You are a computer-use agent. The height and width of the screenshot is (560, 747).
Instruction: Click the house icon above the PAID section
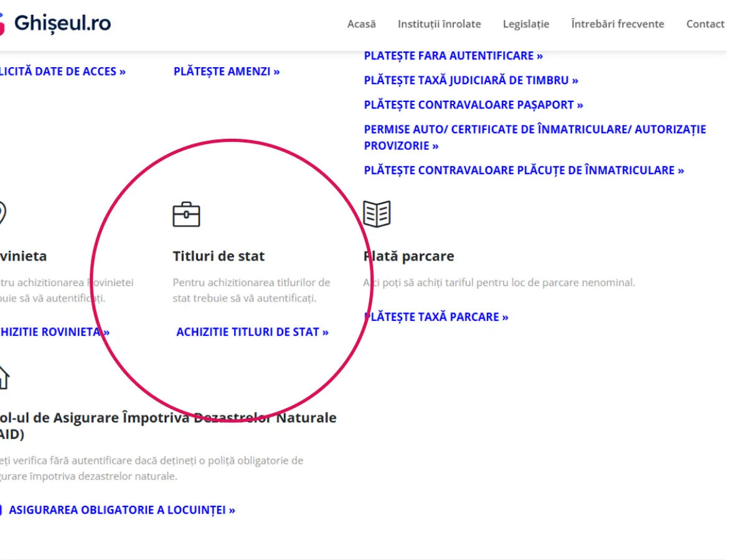(4, 377)
